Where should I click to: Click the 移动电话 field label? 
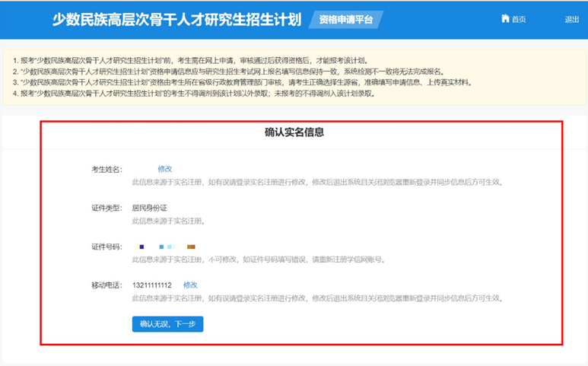[106, 285]
